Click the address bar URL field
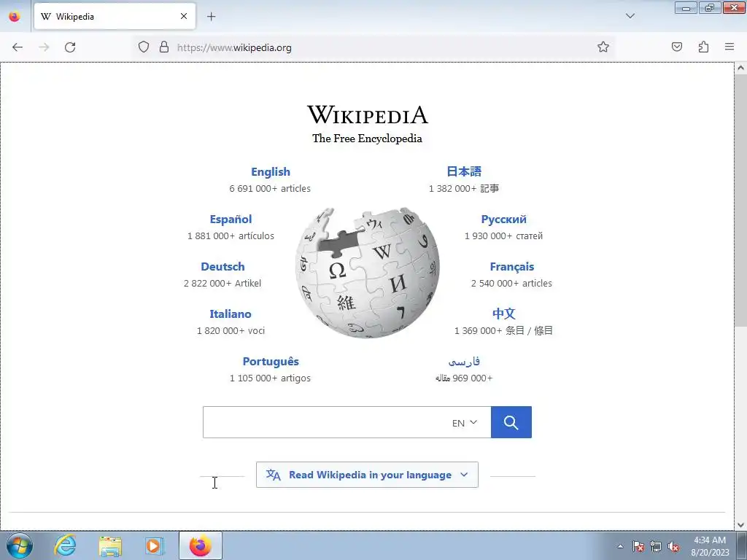This screenshot has height=560, width=747. [x=374, y=47]
